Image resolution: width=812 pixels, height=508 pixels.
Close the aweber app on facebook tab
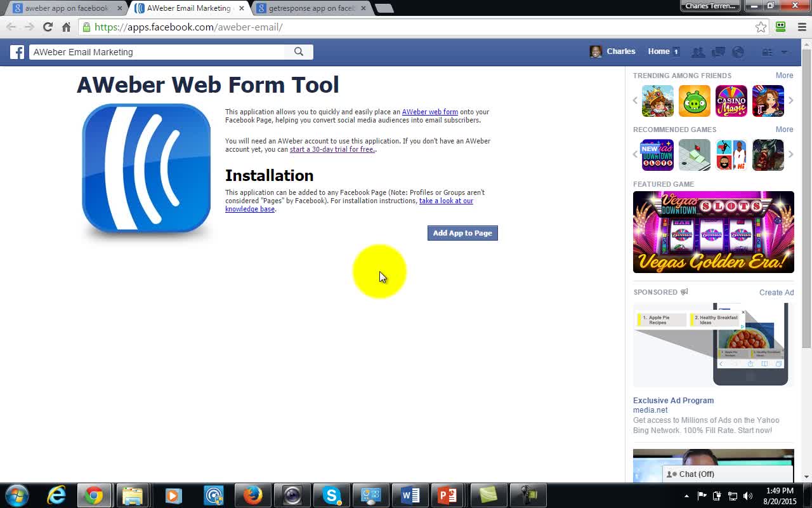pos(119,8)
